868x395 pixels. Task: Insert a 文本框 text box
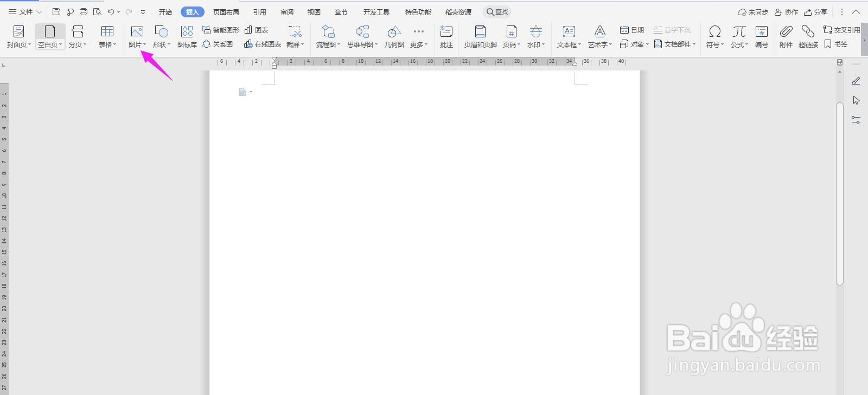(569, 37)
